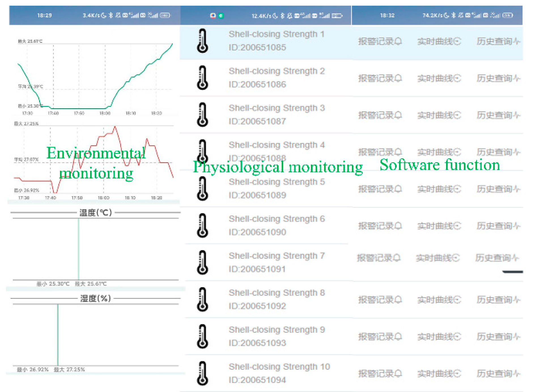Tap thermometer icon beside ID:200651092
This screenshot has height=392, width=533.
coord(202,299)
